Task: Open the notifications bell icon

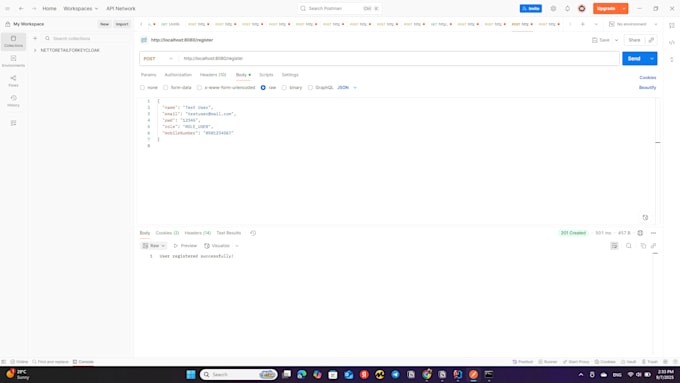Action: pos(567,9)
